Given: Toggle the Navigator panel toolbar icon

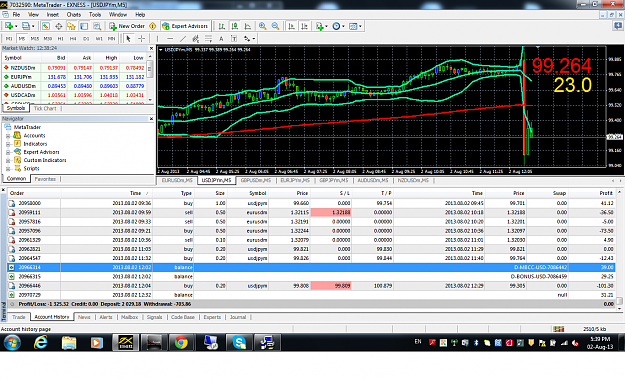Looking at the screenshot, I should (x=71, y=26).
